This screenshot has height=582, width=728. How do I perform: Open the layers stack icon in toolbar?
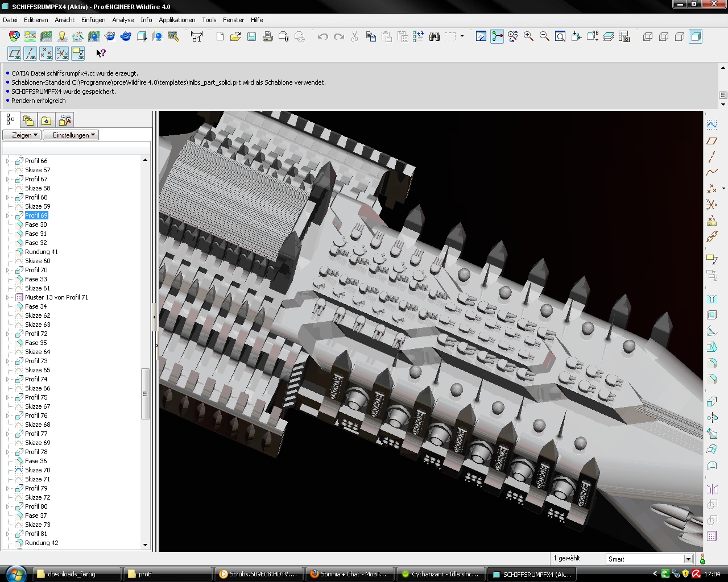click(609, 36)
